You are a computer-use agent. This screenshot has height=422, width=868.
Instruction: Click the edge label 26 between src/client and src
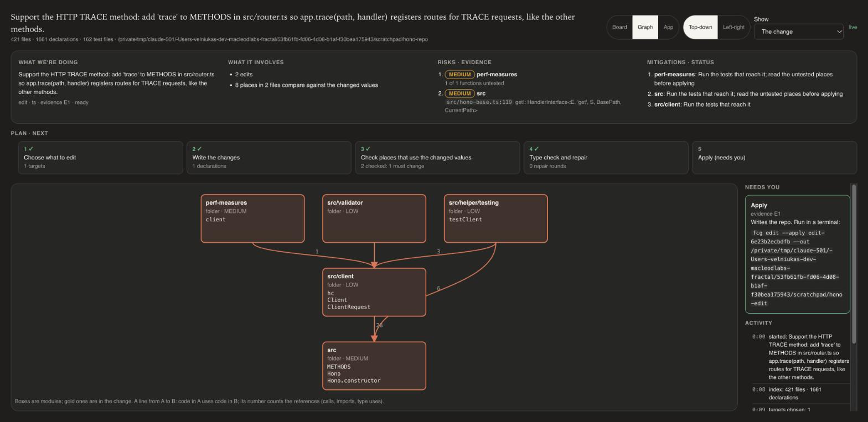[x=379, y=325]
